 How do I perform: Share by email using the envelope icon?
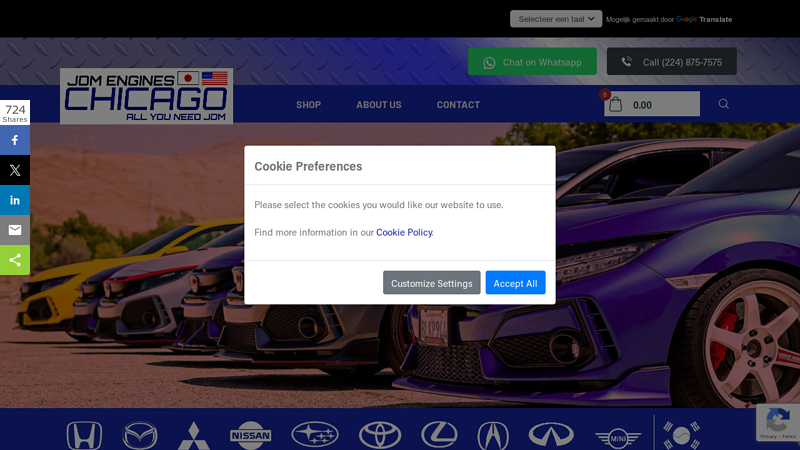tap(15, 230)
